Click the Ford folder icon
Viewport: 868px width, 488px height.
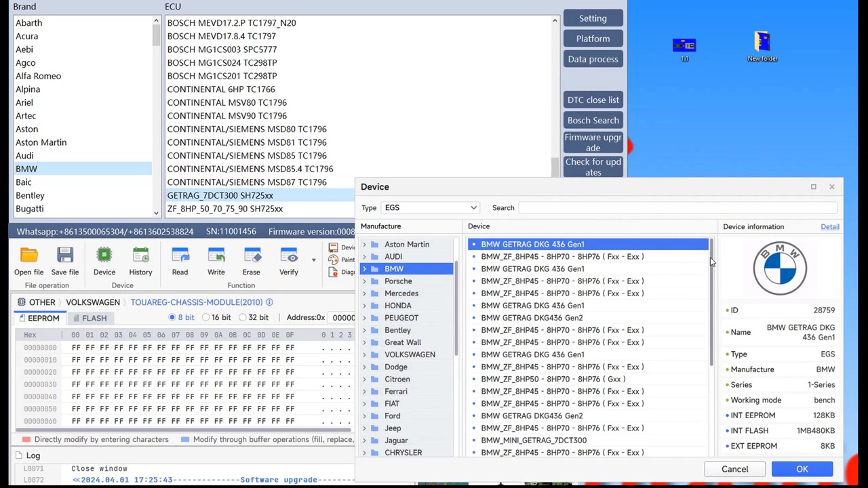pyautogui.click(x=375, y=416)
